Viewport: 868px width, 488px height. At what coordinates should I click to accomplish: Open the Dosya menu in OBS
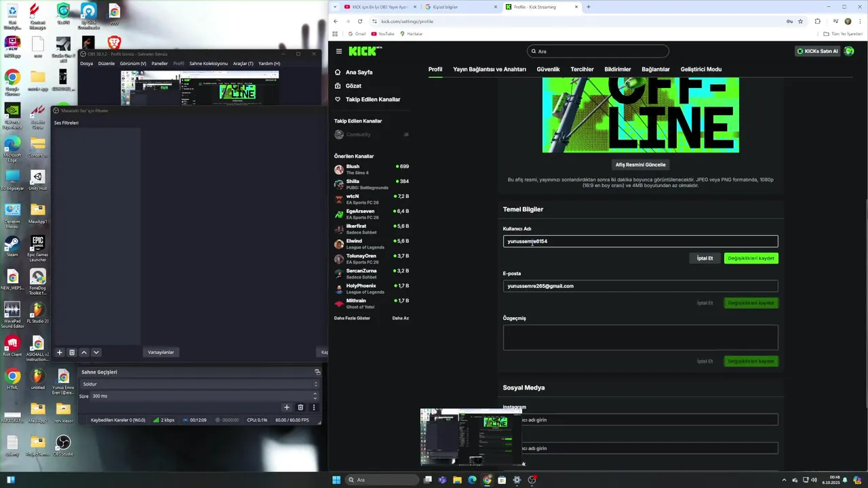point(86,64)
